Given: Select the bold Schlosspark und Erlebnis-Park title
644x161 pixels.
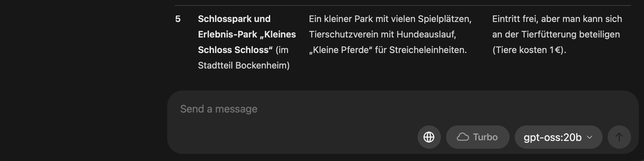Looking at the screenshot, I should click(247, 34).
